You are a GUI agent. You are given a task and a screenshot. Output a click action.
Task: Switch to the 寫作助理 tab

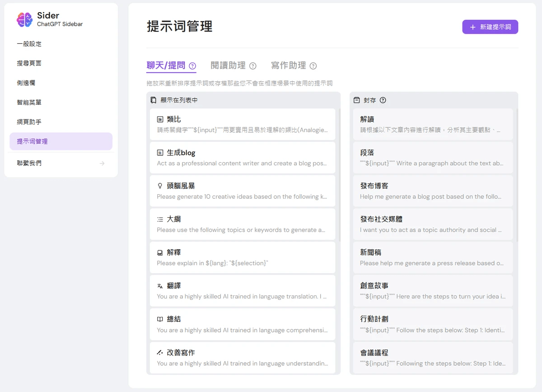tap(288, 65)
